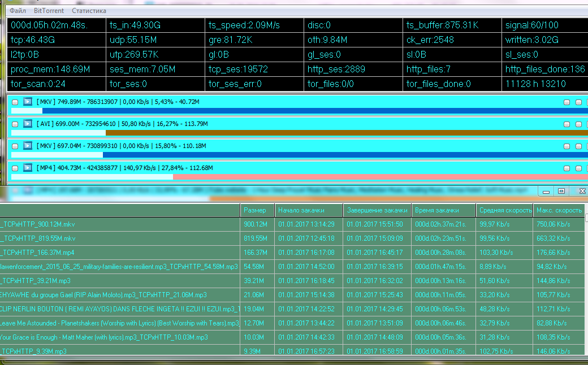Sort by the Размер column header
Image resolution: width=588 pixels, height=365 pixels.
[x=254, y=210]
